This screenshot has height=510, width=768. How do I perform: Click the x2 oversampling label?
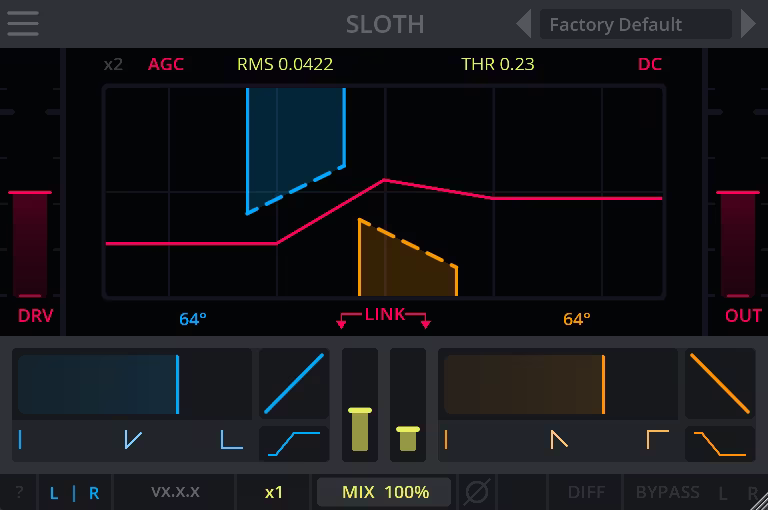(113, 65)
